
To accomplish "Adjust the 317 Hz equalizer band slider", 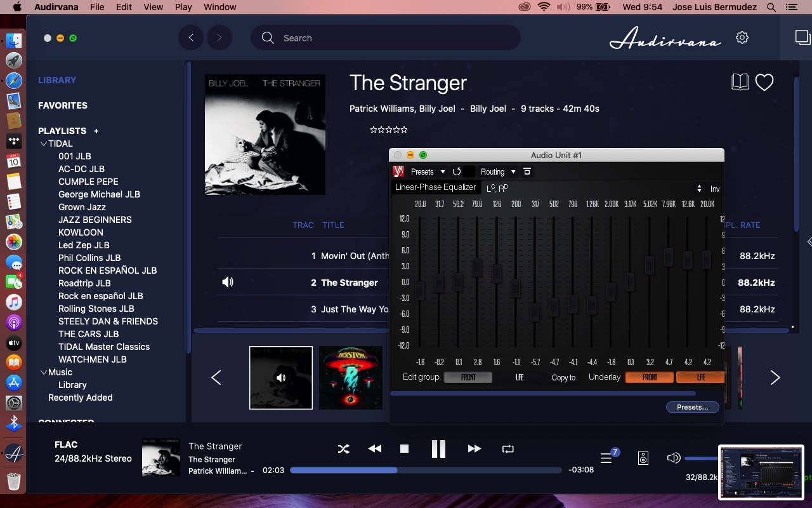I will 535,312.
